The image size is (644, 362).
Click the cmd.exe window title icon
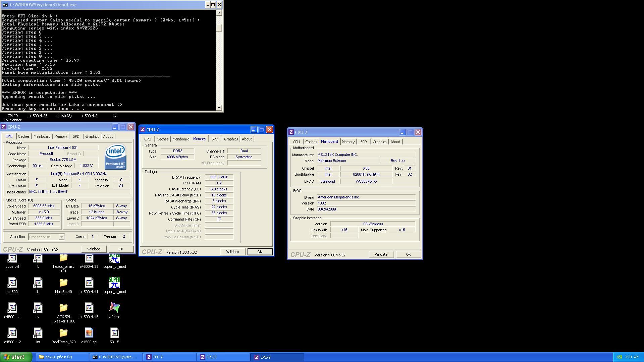pyautogui.click(x=5, y=5)
